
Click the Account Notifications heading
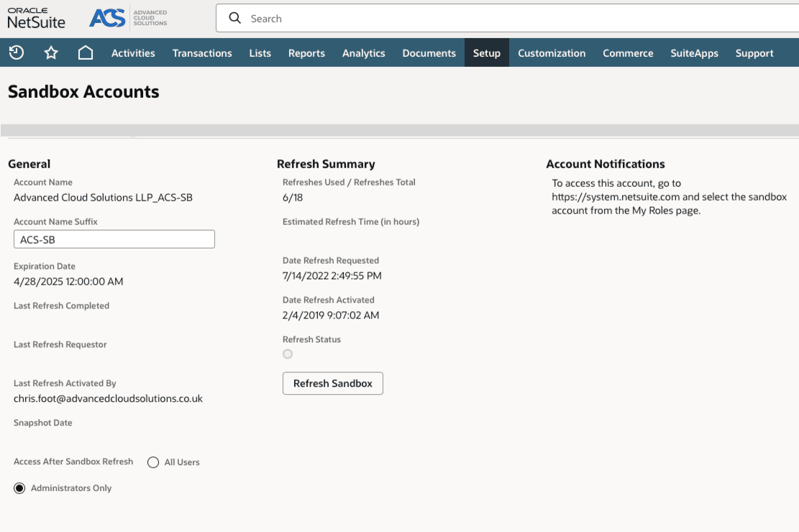click(x=606, y=164)
